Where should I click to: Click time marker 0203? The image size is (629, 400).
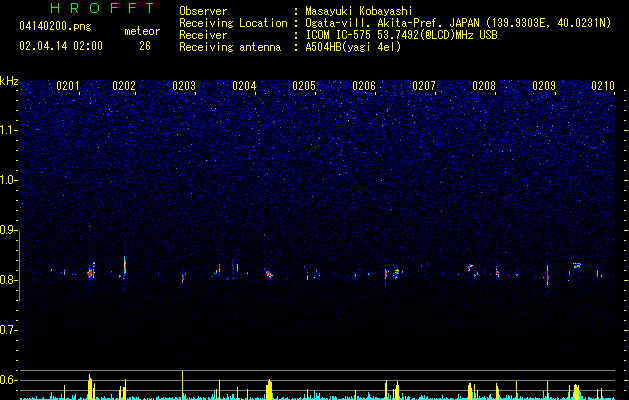(x=184, y=86)
